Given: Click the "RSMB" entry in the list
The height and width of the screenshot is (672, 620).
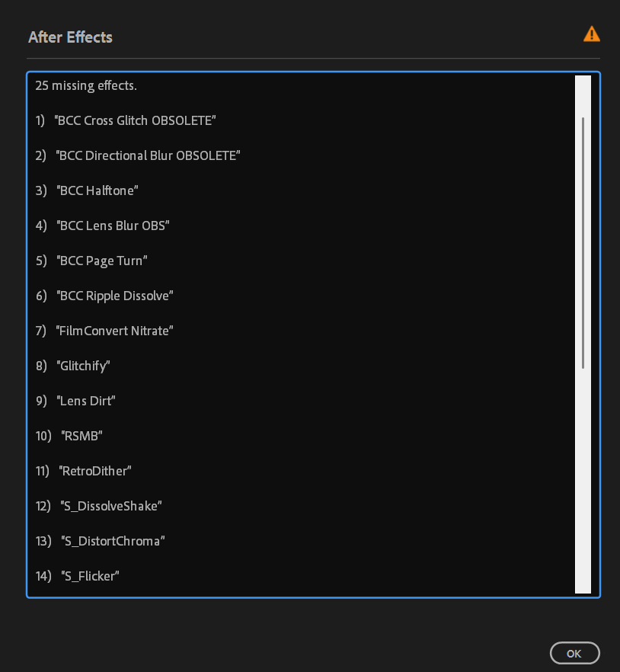Looking at the screenshot, I should pyautogui.click(x=81, y=436).
